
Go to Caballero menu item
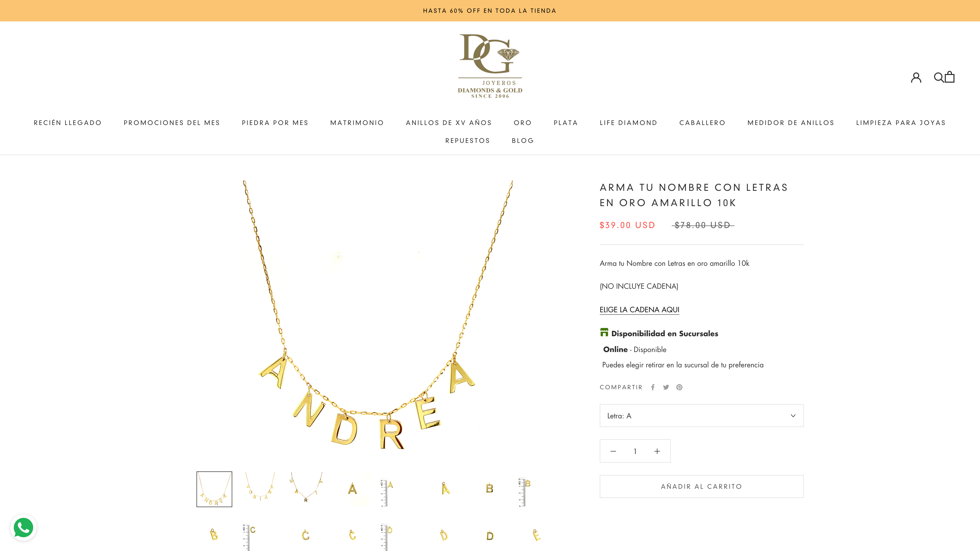702,122
